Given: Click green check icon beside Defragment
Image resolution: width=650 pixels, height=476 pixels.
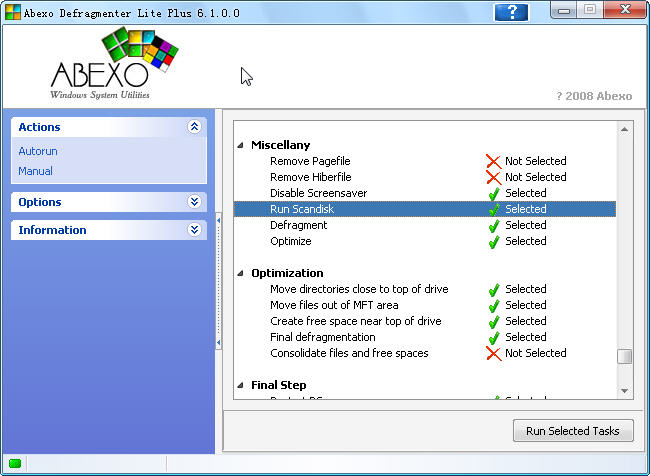Looking at the screenshot, I should pyautogui.click(x=493, y=225).
